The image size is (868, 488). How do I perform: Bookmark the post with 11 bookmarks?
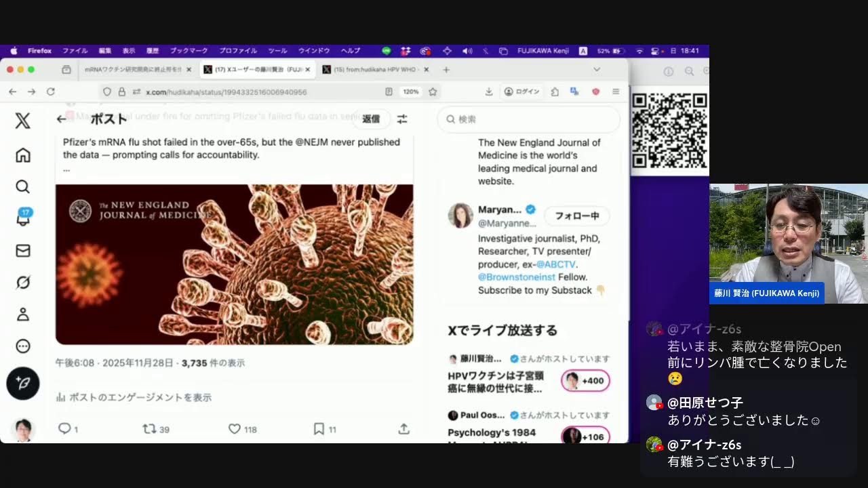click(319, 429)
